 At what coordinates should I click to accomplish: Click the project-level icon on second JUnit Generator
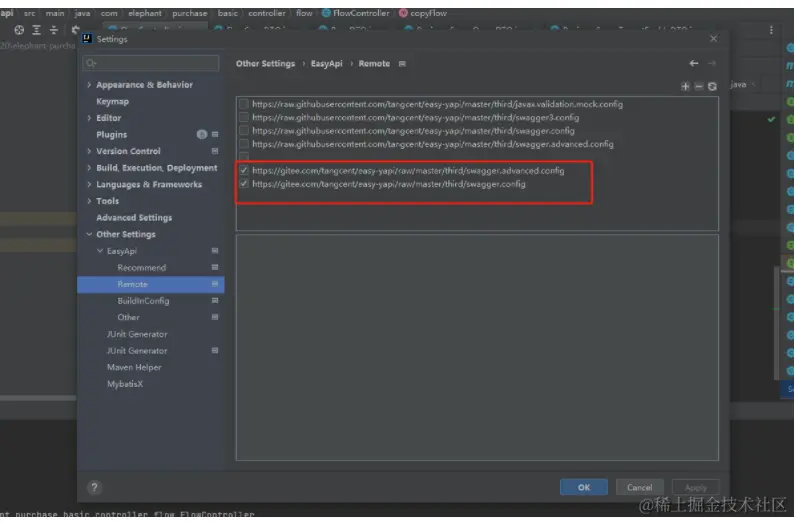click(215, 350)
